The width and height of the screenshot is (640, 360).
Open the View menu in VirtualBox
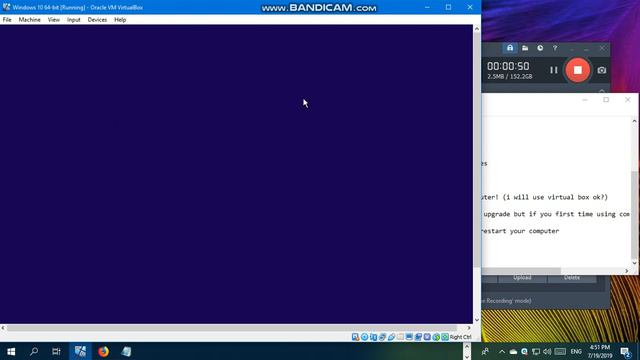coord(53,20)
